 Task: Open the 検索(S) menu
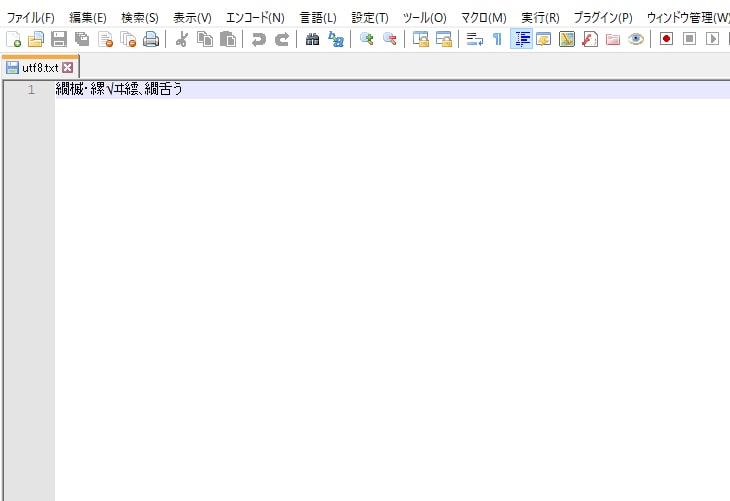[140, 18]
